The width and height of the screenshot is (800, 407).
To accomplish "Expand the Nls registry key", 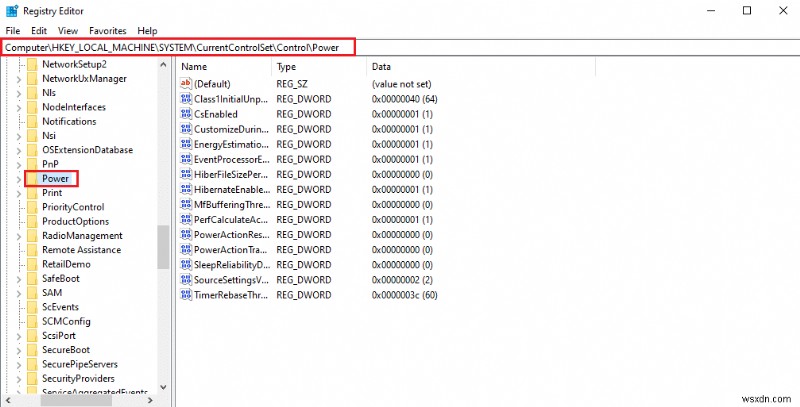I will click(18, 93).
